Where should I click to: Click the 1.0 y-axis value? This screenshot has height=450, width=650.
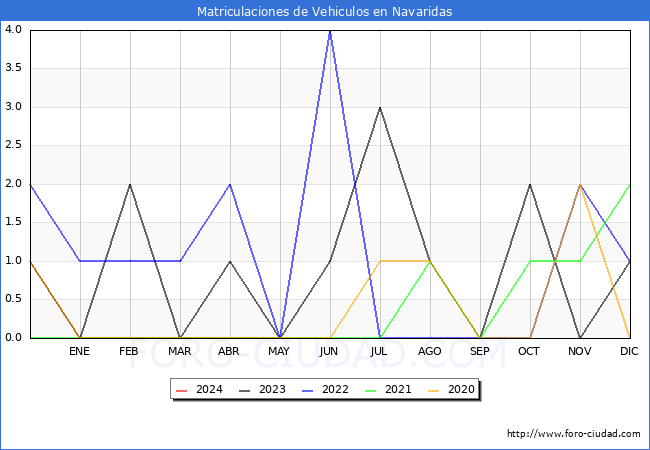tap(13, 261)
